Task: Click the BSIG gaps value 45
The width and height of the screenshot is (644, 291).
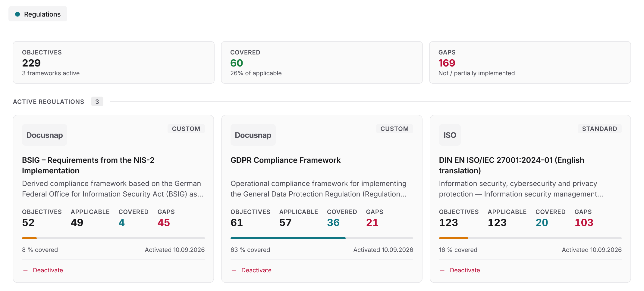Action: pos(164,222)
